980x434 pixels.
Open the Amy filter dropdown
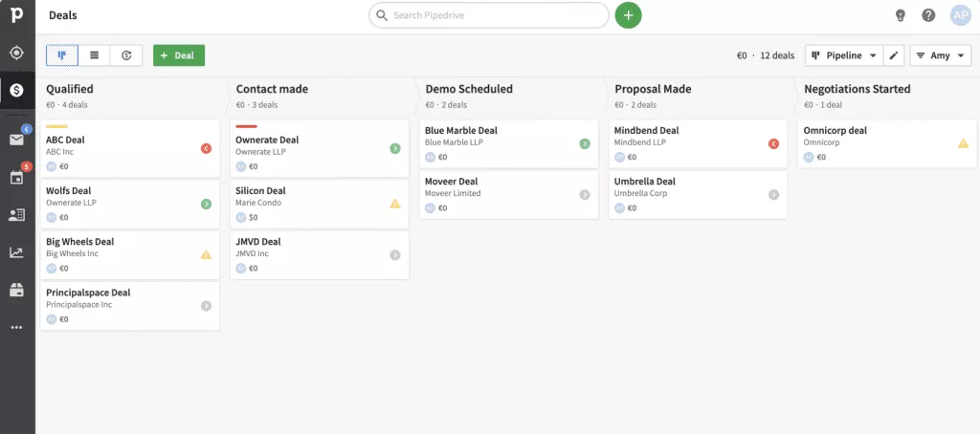(x=938, y=55)
